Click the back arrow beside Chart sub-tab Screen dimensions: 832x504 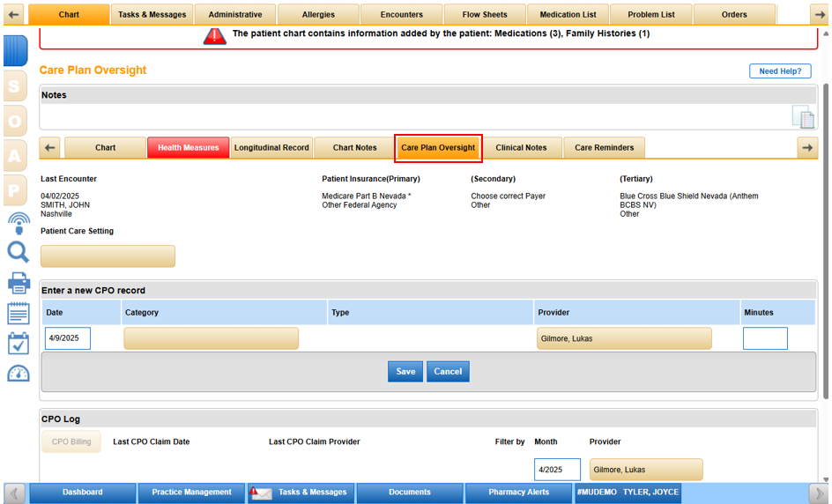point(50,148)
